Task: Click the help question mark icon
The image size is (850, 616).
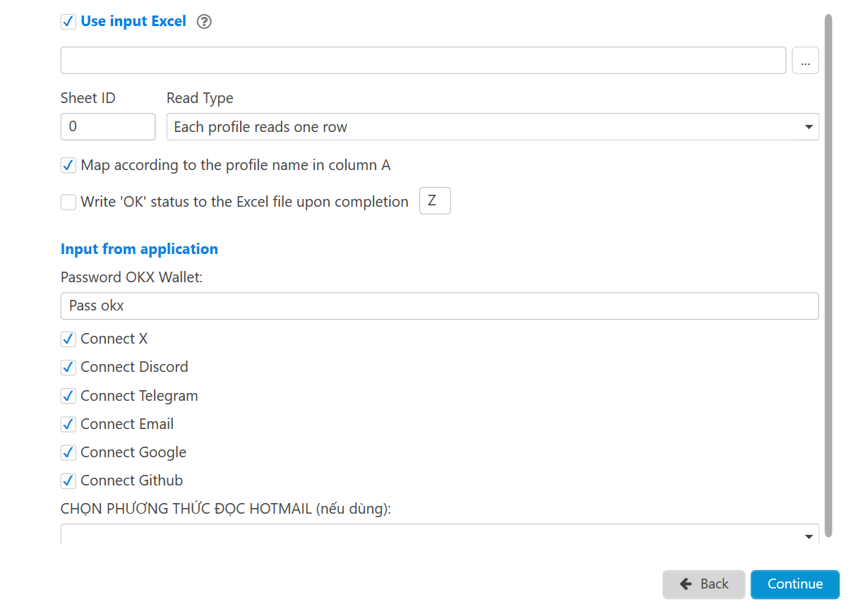Action: point(204,22)
